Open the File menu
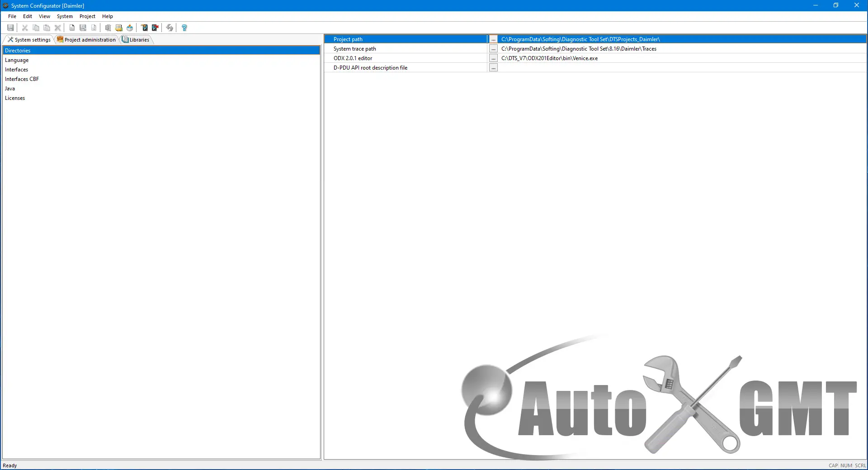This screenshot has width=868, height=470. pos(12,16)
